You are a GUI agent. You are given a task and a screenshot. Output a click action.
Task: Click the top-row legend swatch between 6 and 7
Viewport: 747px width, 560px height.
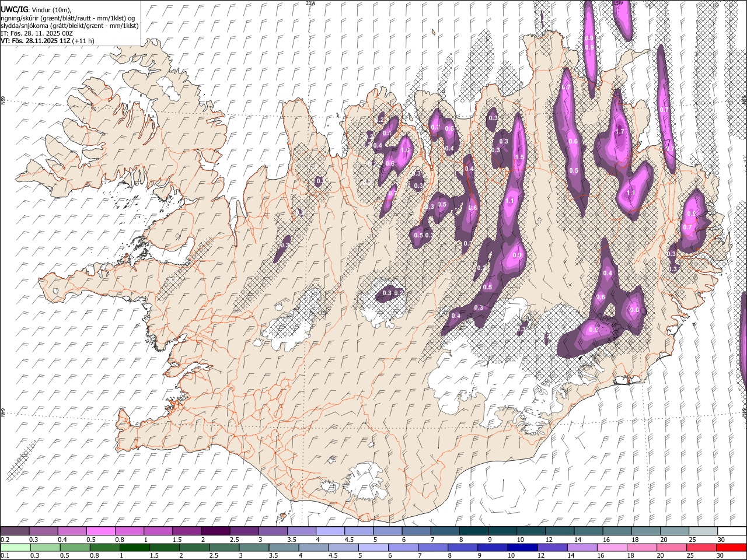click(416, 531)
